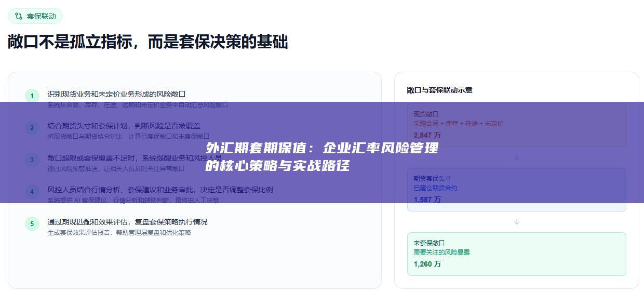Click step number 1 circle
This screenshot has width=644, height=305.
click(32, 96)
